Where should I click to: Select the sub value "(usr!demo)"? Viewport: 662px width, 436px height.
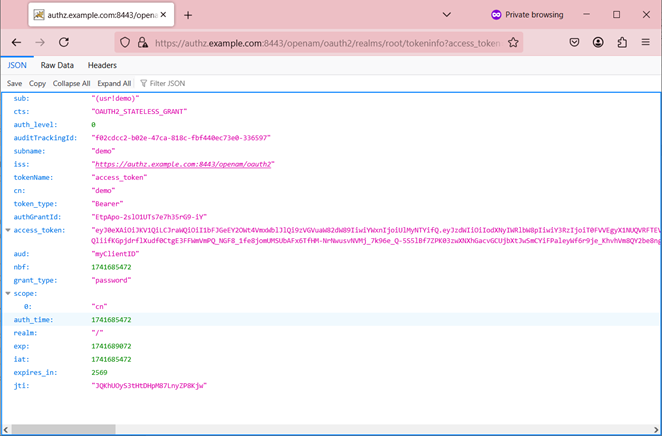pos(115,98)
